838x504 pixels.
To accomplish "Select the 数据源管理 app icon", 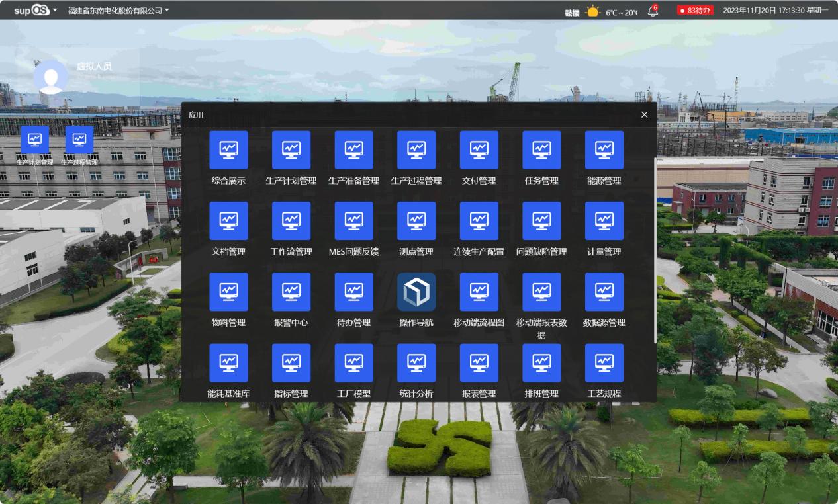I will (604, 292).
